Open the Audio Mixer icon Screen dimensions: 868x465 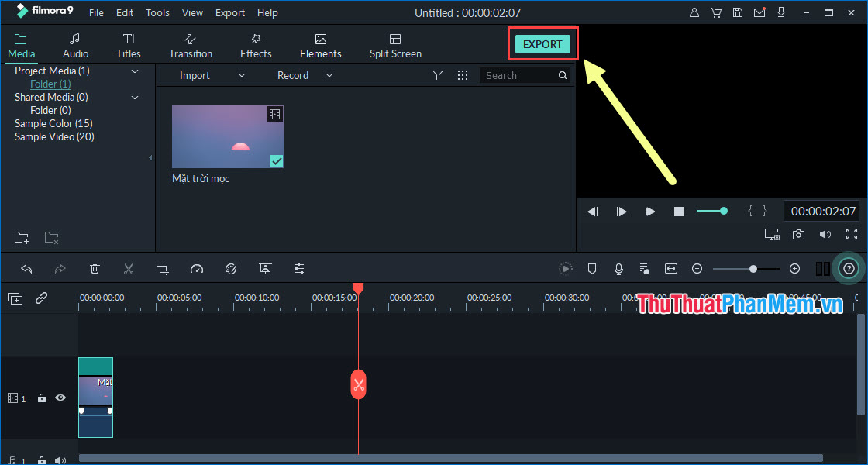[x=644, y=268]
